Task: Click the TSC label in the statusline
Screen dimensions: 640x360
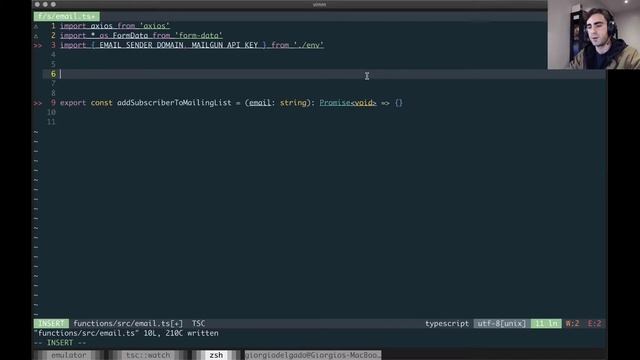Action: click(199, 324)
